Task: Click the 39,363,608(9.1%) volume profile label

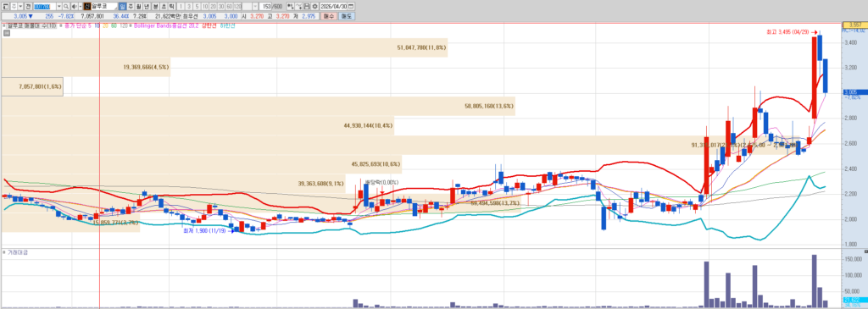Action: click(321, 184)
